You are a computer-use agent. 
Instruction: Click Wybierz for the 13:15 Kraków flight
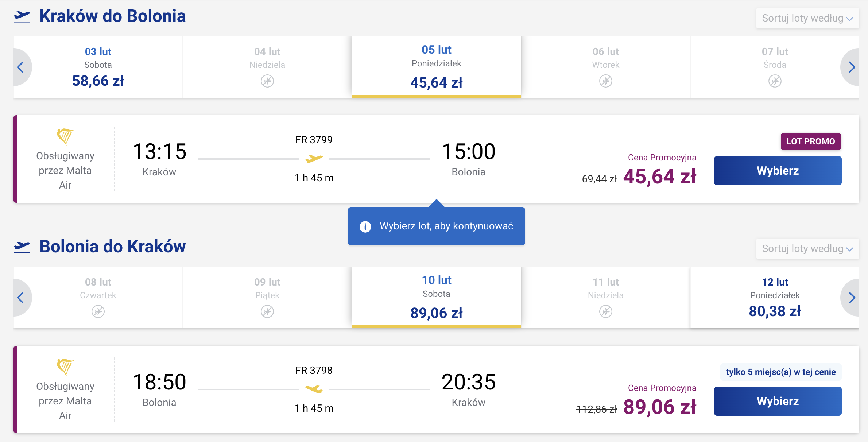[x=778, y=171]
